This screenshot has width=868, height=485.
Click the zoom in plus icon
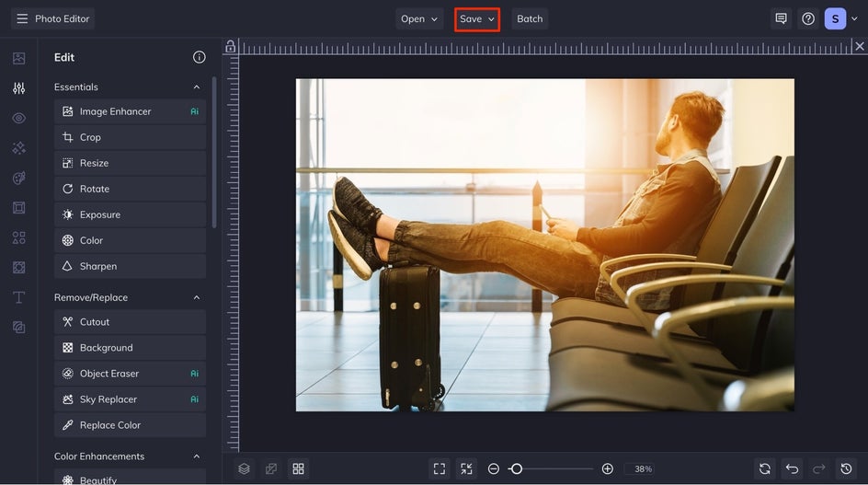click(x=607, y=469)
